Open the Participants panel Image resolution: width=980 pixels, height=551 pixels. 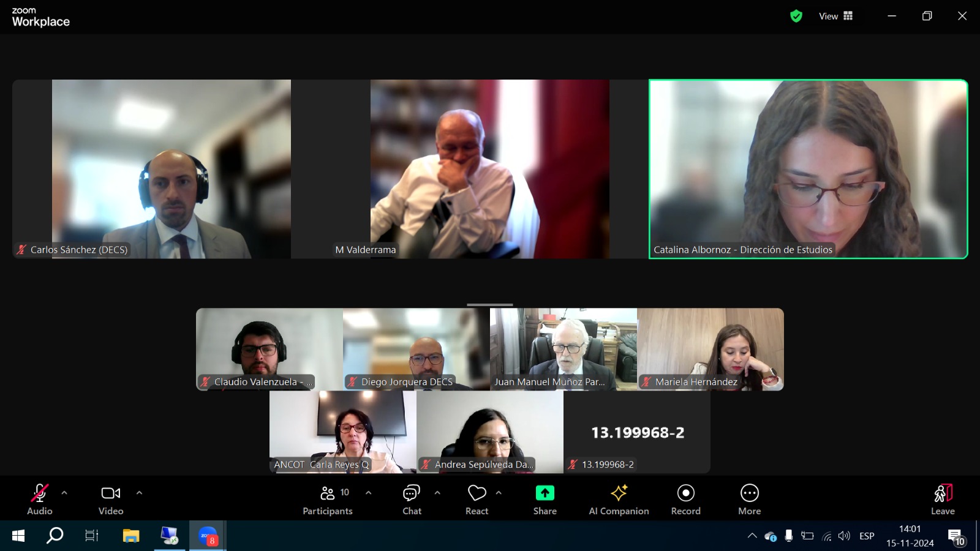[x=328, y=499]
